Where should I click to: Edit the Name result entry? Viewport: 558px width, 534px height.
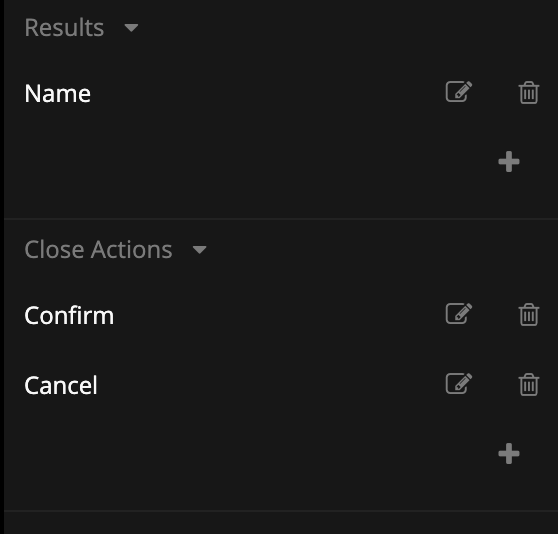[459, 92]
